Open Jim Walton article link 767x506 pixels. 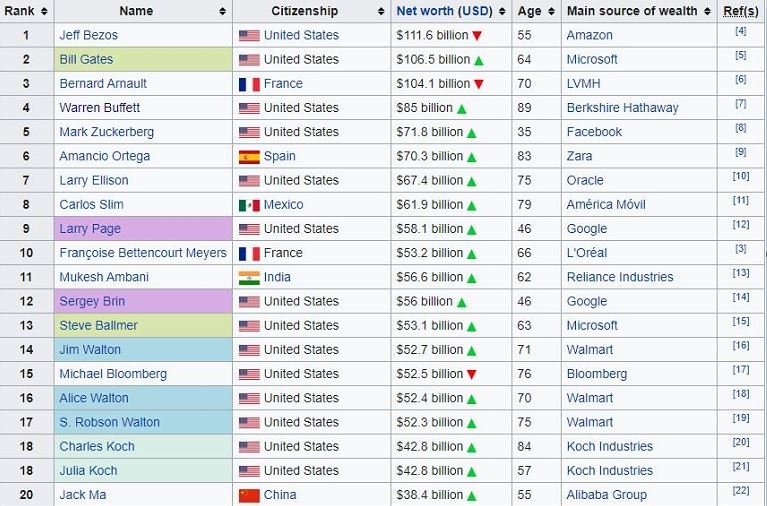(90, 350)
